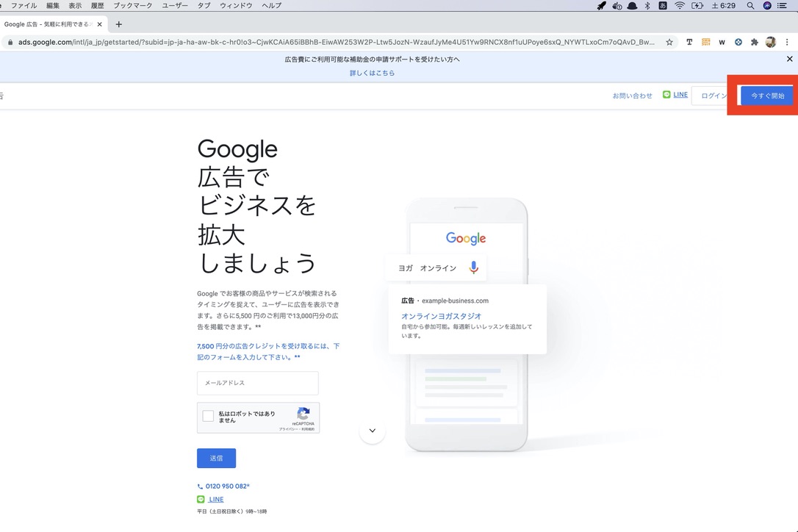Open the 履歴 menu
Viewport: 798px width, 532px height.
(97, 6)
